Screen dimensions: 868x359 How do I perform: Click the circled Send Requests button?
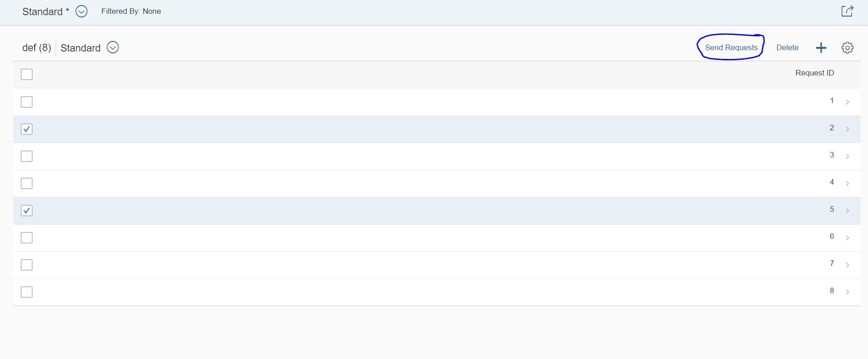click(731, 47)
